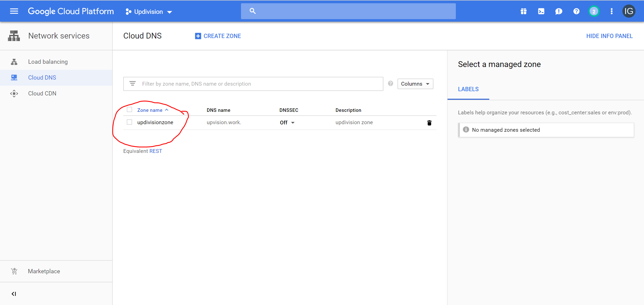Delete updivisionzone with trash icon
The width and height of the screenshot is (644, 305).
click(429, 123)
